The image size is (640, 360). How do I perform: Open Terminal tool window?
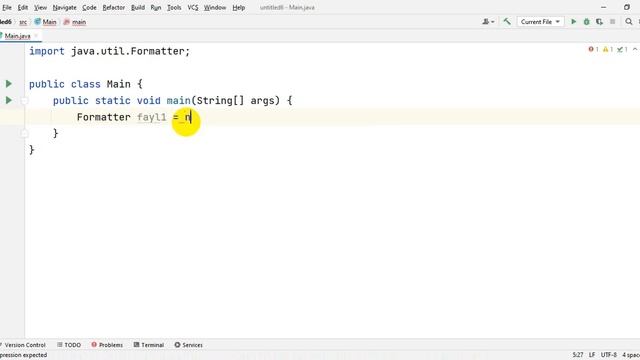[x=149, y=345]
